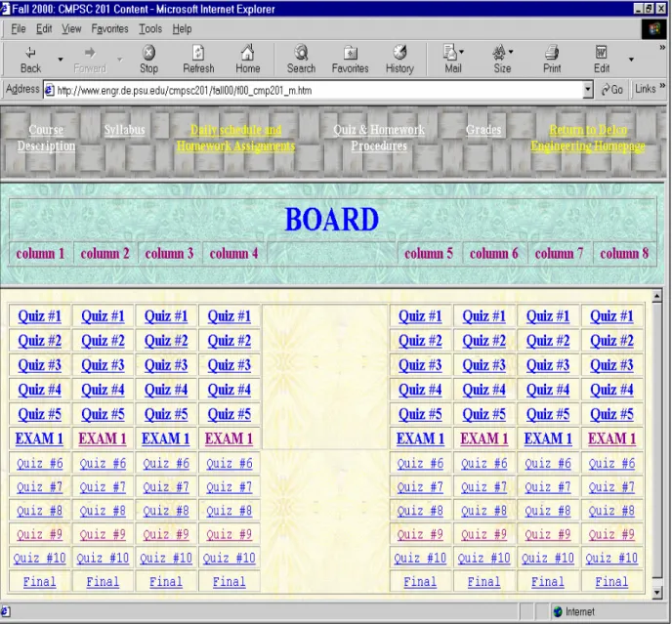Click the Edit toolbar icon
The width and height of the screenshot is (672, 624).
(x=602, y=60)
